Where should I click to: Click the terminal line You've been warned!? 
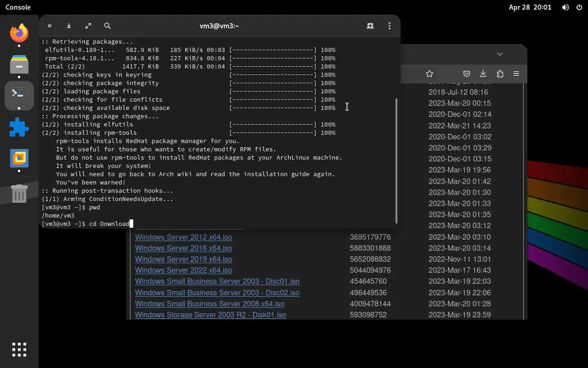point(90,182)
